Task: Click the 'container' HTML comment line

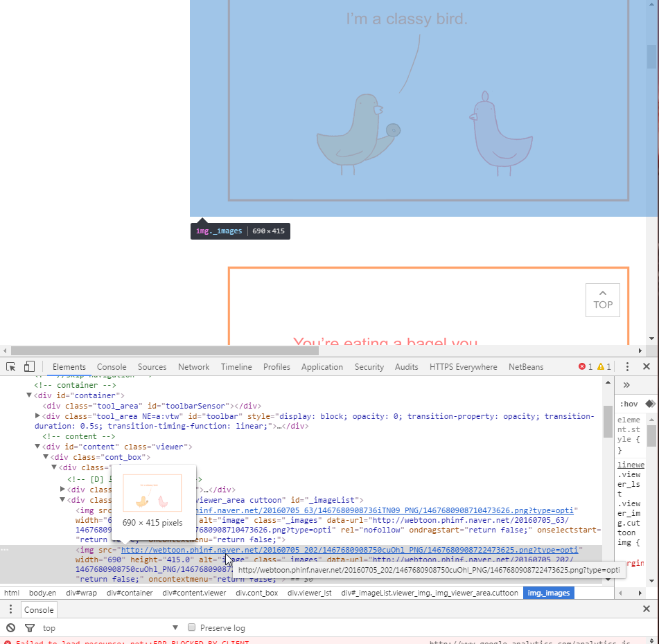Action: point(76,385)
